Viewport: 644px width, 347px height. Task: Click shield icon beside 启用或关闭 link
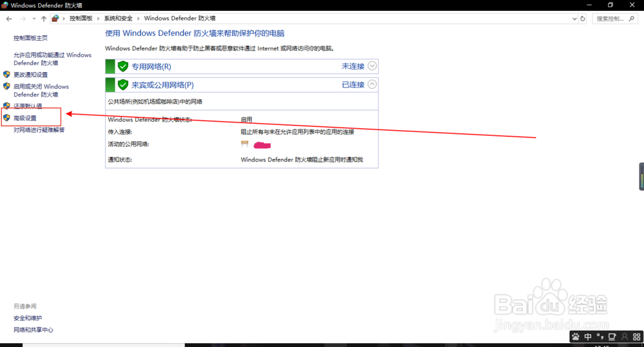pyautogui.click(x=6, y=86)
